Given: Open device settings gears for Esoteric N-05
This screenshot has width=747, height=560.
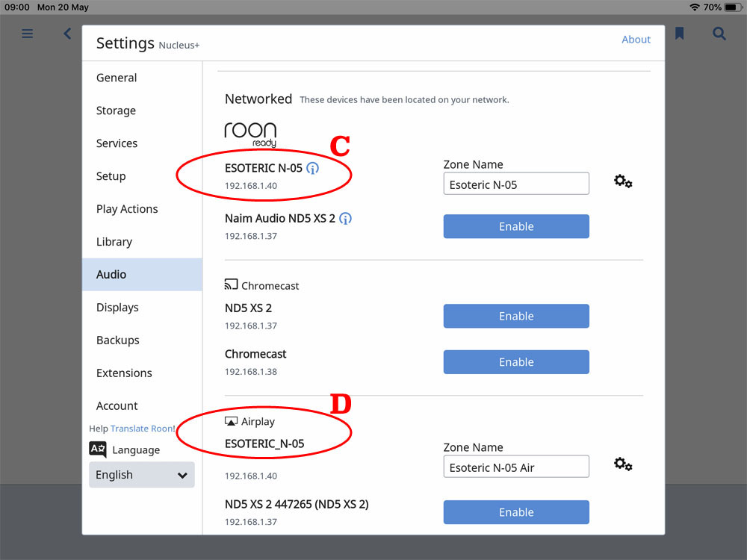Looking at the screenshot, I should [623, 181].
